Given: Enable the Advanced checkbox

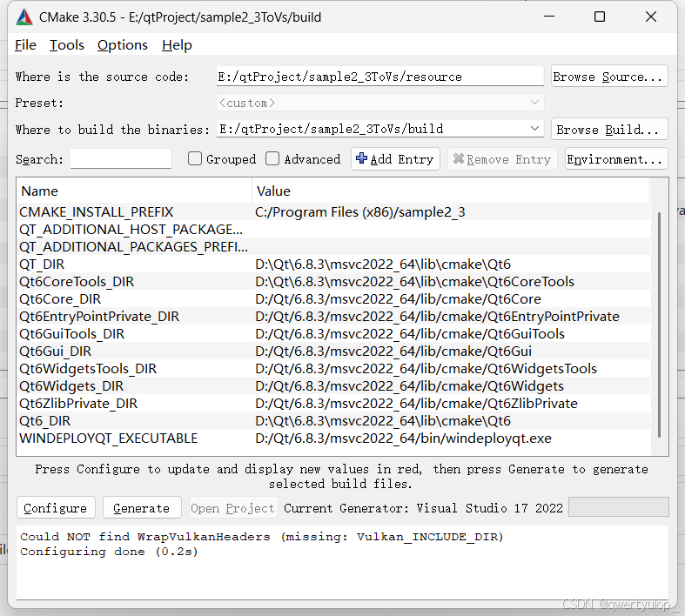Looking at the screenshot, I should [272, 158].
